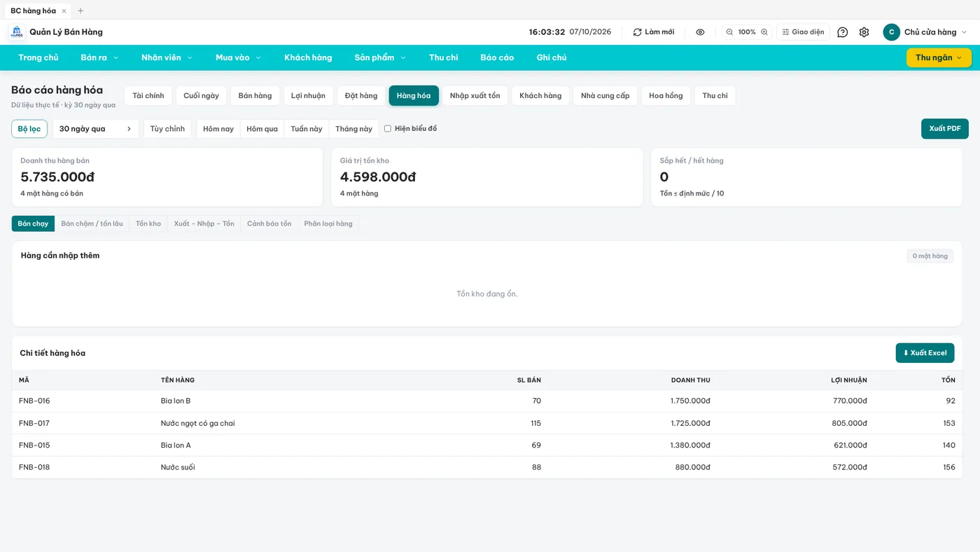Open the Nhà cung cấp report tab

click(605, 96)
